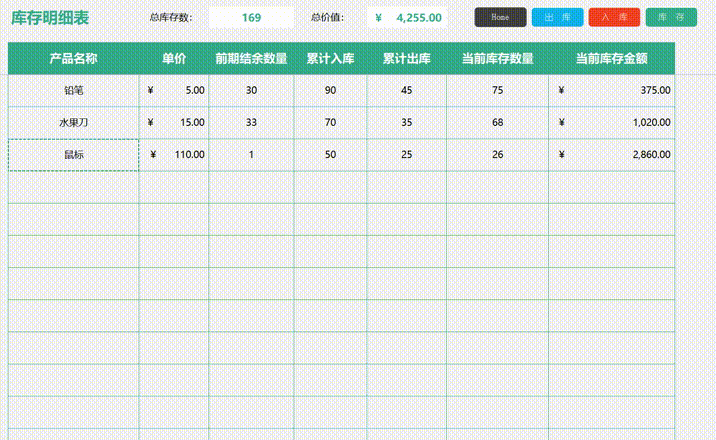Select the 前期结余数量 column header

251,58
